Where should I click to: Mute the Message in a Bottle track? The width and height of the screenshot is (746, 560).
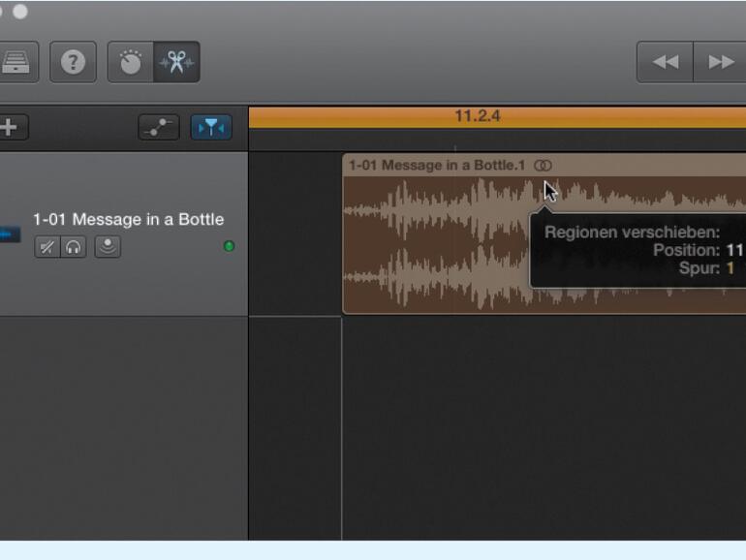(47, 247)
